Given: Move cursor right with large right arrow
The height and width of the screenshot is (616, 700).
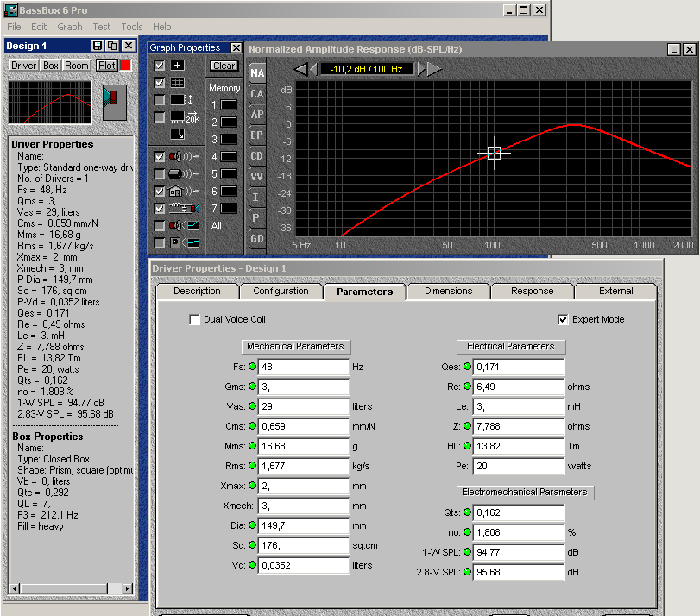Looking at the screenshot, I should 434,69.
